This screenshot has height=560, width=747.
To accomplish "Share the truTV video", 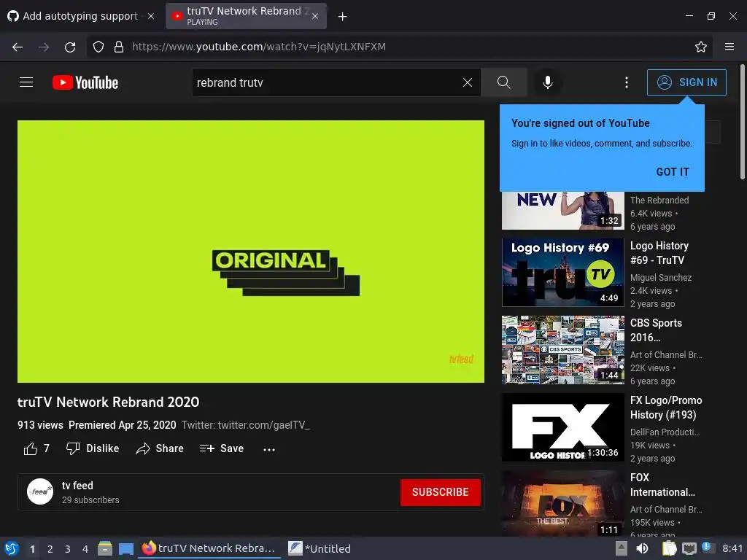I will 160,448.
